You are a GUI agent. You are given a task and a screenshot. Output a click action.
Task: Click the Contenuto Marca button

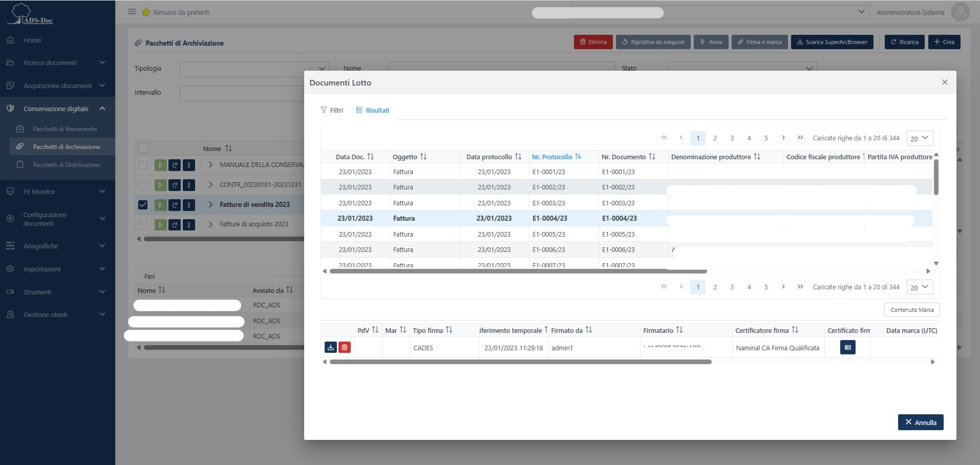pos(911,310)
